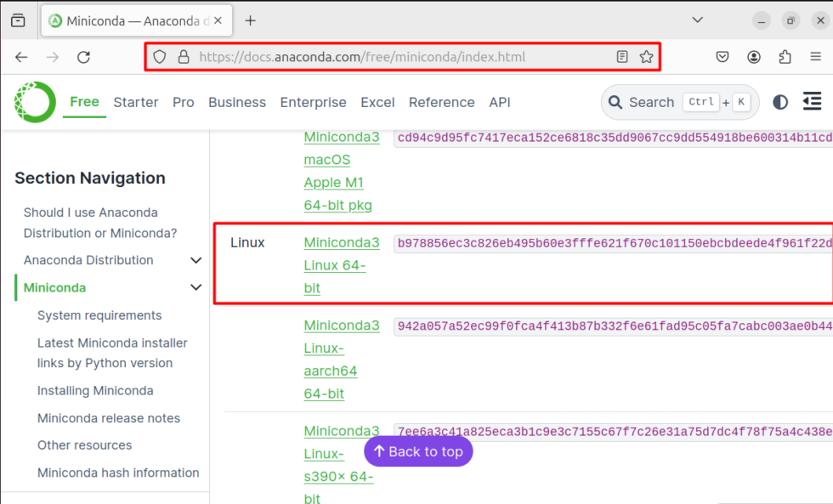
Task: Open System requirements in sidebar
Action: (99, 315)
